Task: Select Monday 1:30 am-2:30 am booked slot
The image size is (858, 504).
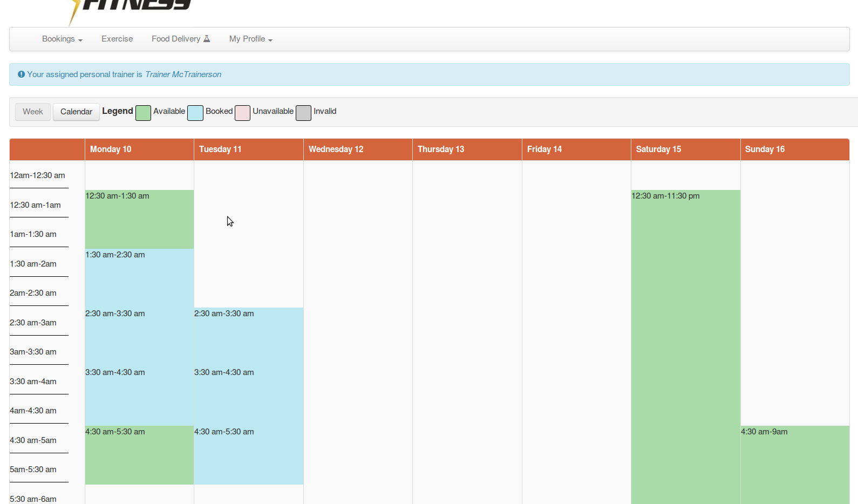Action: (139, 278)
